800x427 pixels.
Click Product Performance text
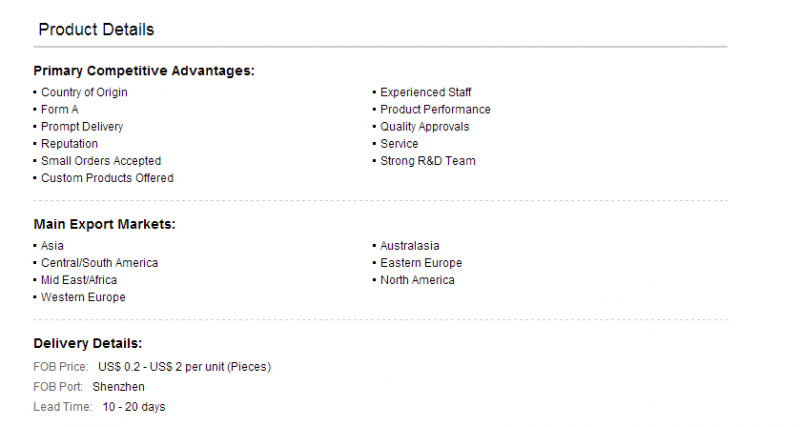pyautogui.click(x=435, y=110)
